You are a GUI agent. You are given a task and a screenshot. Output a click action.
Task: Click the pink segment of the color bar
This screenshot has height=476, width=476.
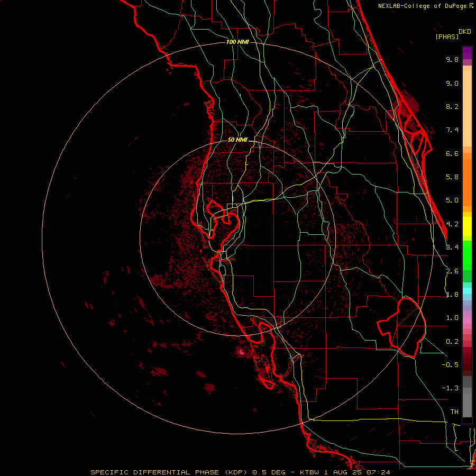pyautogui.click(x=467, y=321)
